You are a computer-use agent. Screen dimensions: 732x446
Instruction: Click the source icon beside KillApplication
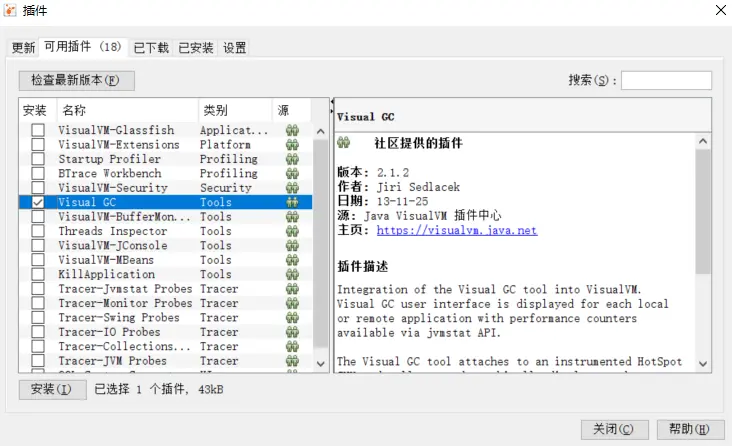(292, 275)
